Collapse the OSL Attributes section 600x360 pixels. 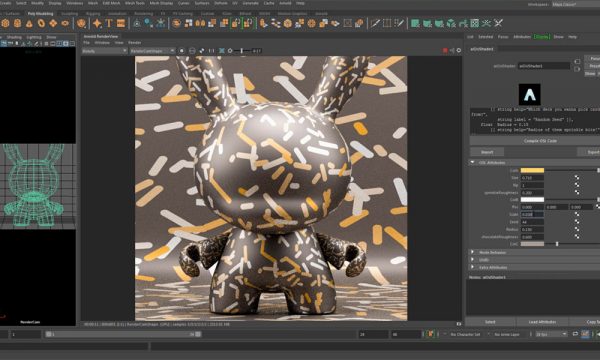tap(472, 162)
